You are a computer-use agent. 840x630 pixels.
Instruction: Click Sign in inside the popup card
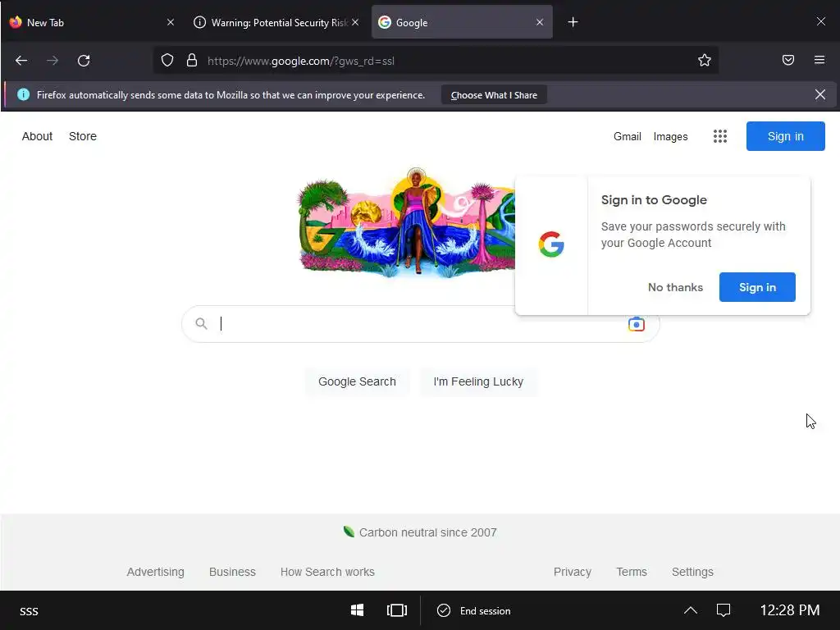[x=757, y=287]
